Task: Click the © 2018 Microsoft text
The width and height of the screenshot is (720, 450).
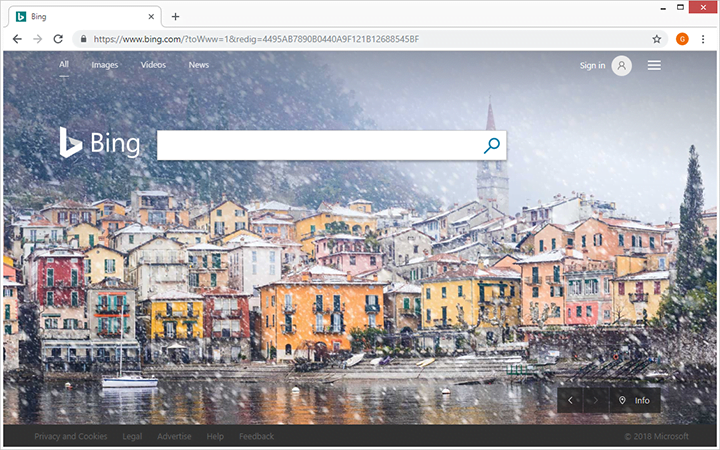Action: (657, 436)
